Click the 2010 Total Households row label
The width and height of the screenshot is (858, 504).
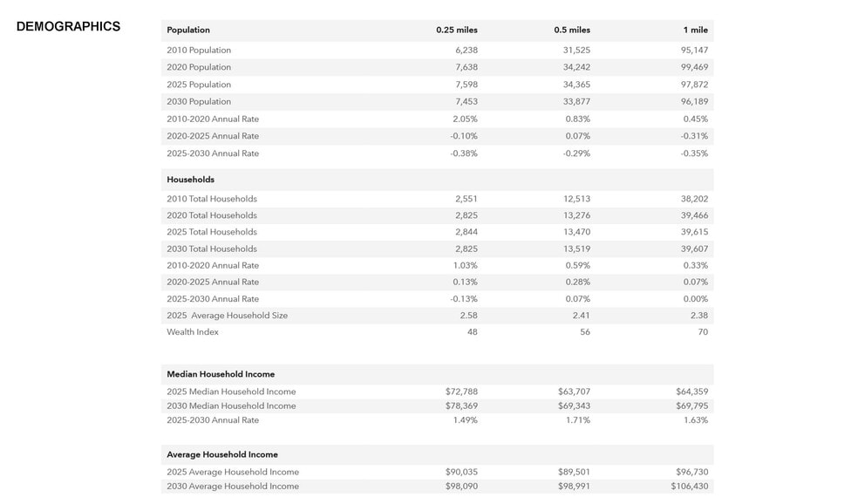tap(212, 199)
